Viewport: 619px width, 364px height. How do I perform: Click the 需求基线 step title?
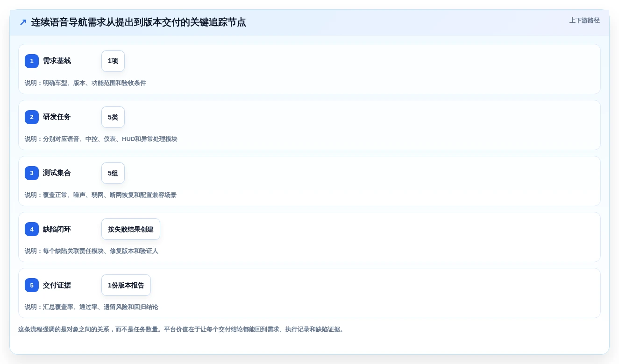[57, 61]
